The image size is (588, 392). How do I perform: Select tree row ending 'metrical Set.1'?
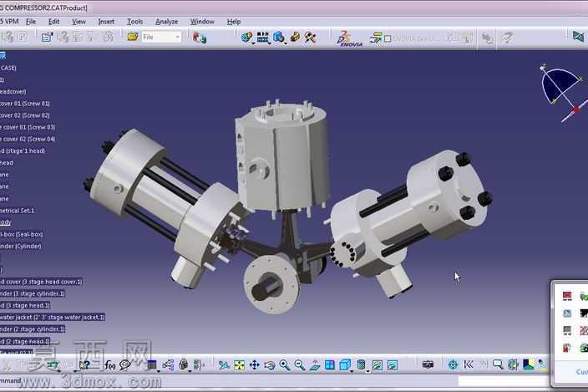[18, 211]
